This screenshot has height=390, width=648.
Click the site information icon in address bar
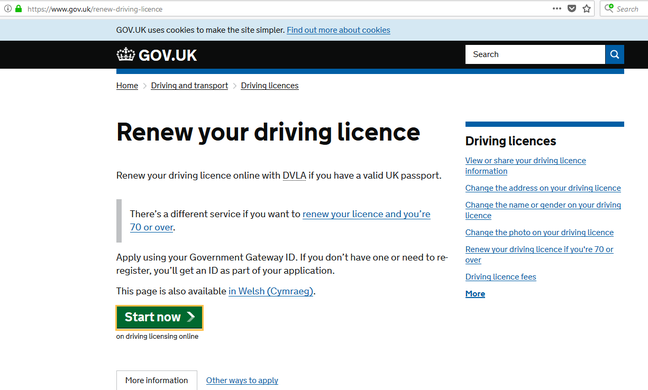point(7,8)
